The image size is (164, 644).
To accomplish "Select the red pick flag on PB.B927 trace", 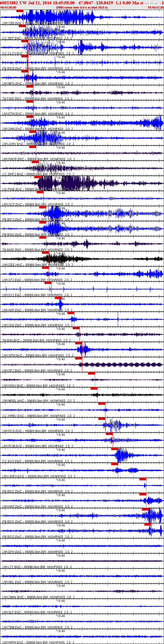I will (143, 479).
